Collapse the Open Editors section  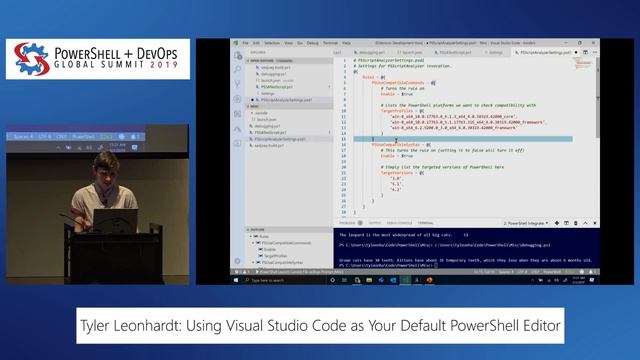289,61
